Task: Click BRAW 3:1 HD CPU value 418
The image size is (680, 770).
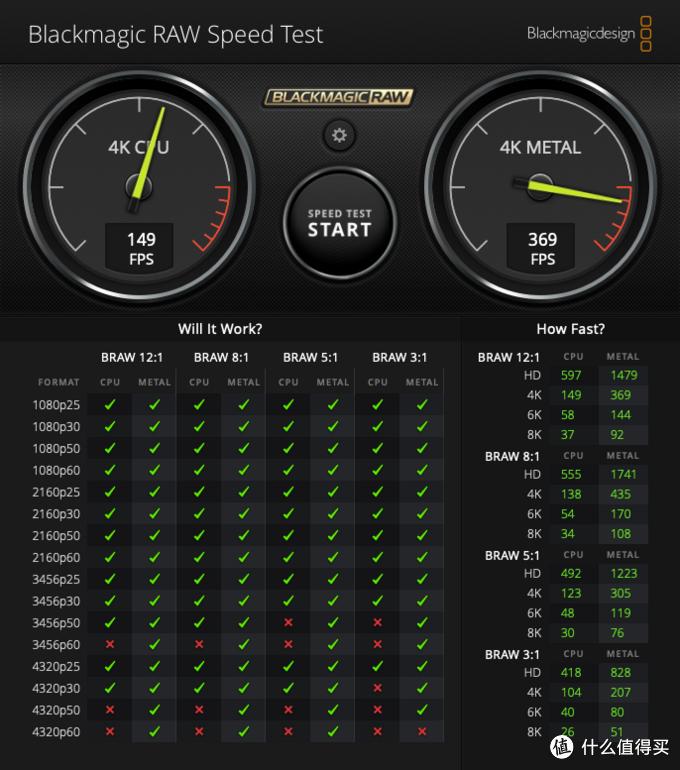Action: click(571, 672)
